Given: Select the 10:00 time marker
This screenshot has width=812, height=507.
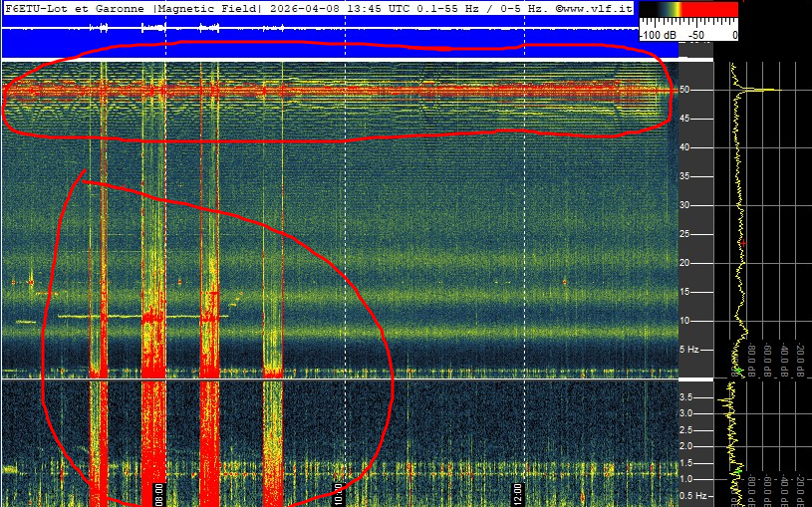Looking at the screenshot, I should coord(339,492).
